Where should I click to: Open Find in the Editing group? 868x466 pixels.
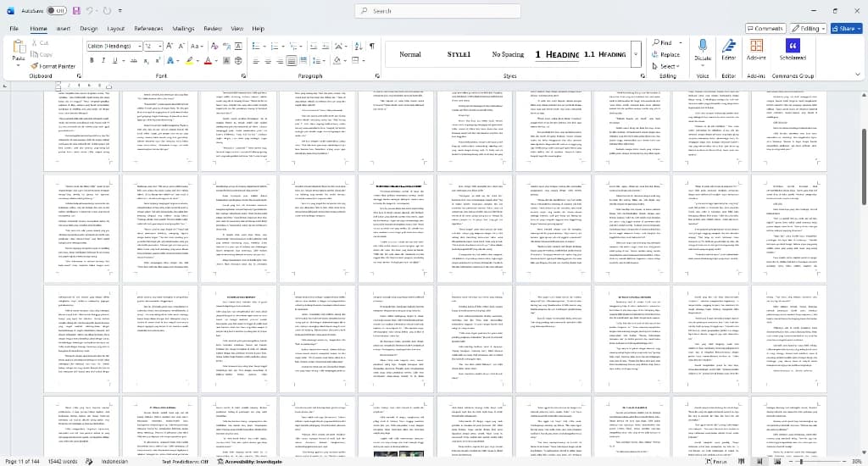tap(662, 42)
